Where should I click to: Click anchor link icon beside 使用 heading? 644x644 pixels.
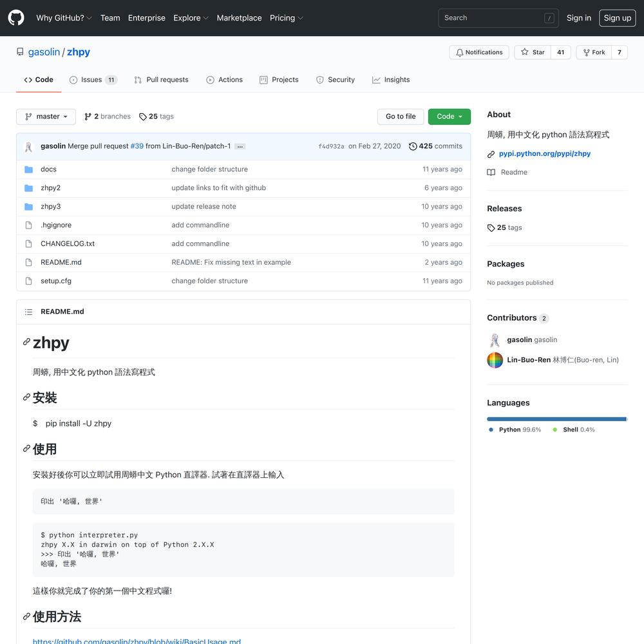[x=26, y=448]
